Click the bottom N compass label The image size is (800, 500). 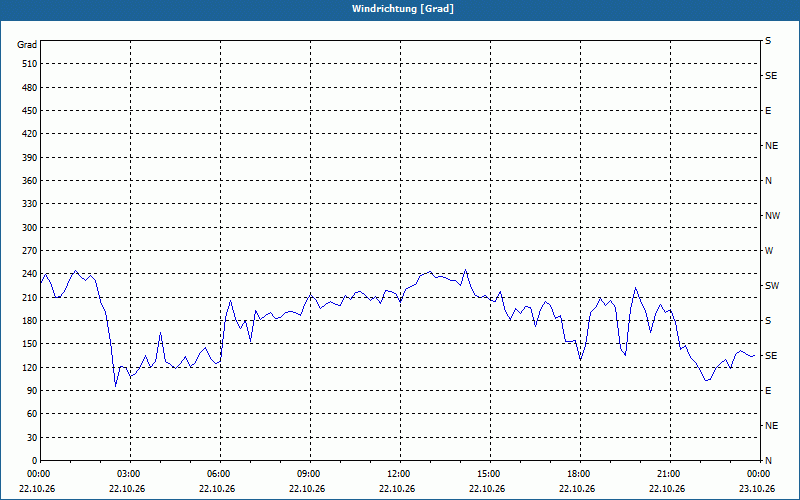(x=768, y=461)
